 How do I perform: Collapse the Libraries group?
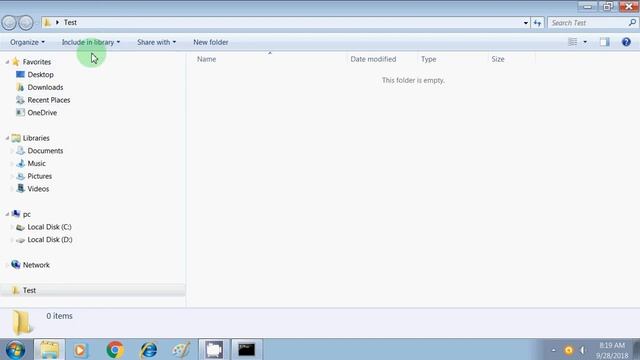7,138
